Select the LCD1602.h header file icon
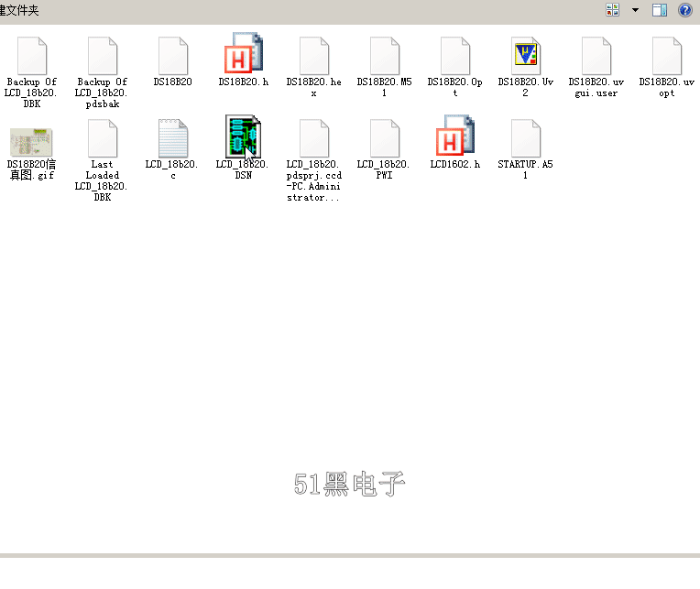Image resolution: width=700 pixels, height=589 pixels. click(x=455, y=135)
